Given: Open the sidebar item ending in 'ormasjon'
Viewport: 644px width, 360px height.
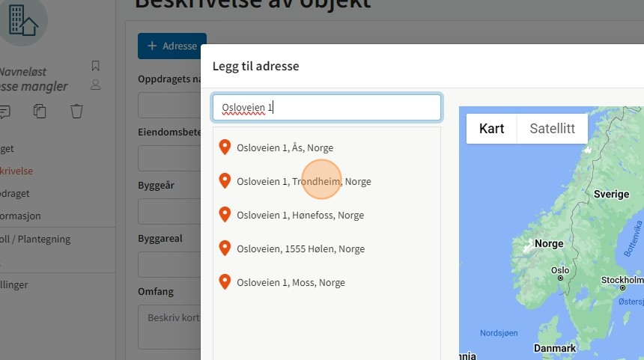Looking at the screenshot, I should point(20,216).
